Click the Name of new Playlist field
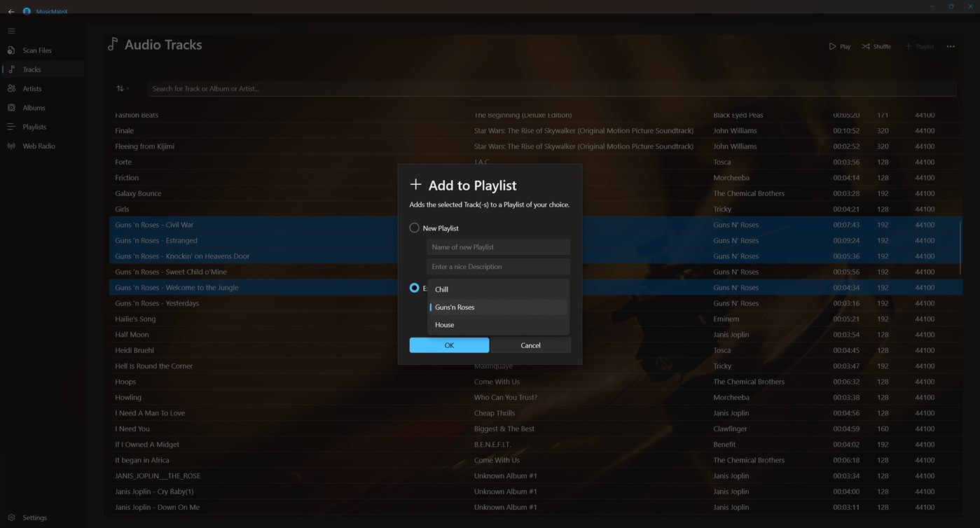The height and width of the screenshot is (528, 980). (x=498, y=247)
